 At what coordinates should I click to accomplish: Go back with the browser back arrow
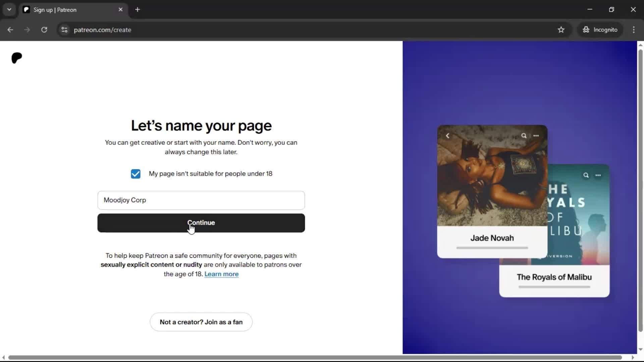click(x=10, y=30)
